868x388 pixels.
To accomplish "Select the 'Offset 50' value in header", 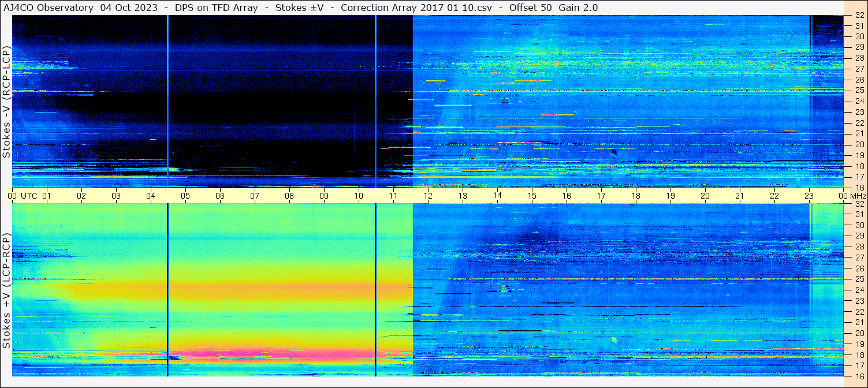I will 531,8.
